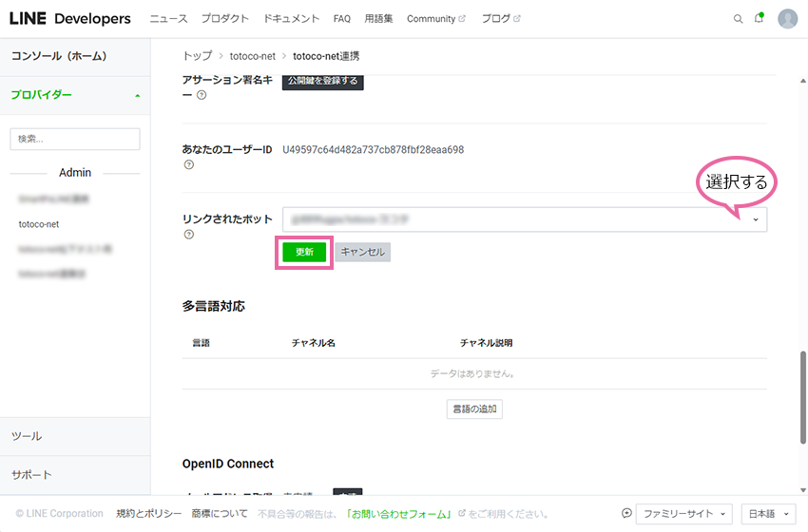Viewport: 808px width, 532px height.
Task: Click the 多言語対応 section heading
Action: (x=213, y=307)
